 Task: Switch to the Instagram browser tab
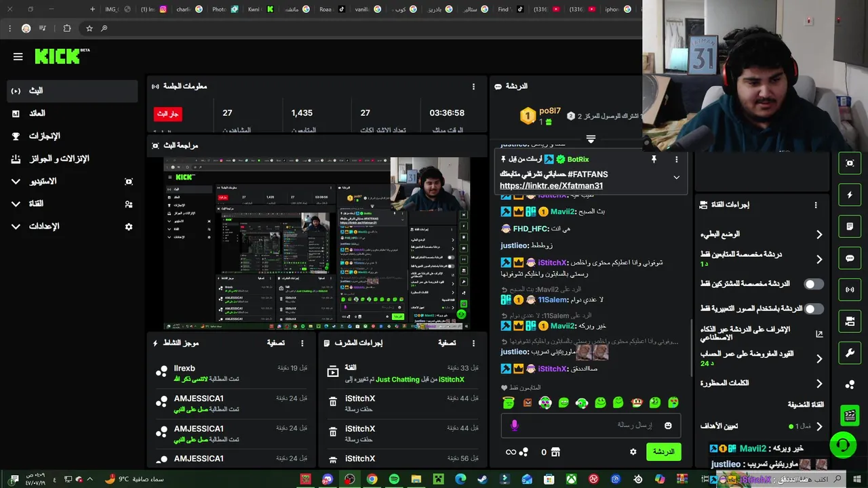[154, 9]
